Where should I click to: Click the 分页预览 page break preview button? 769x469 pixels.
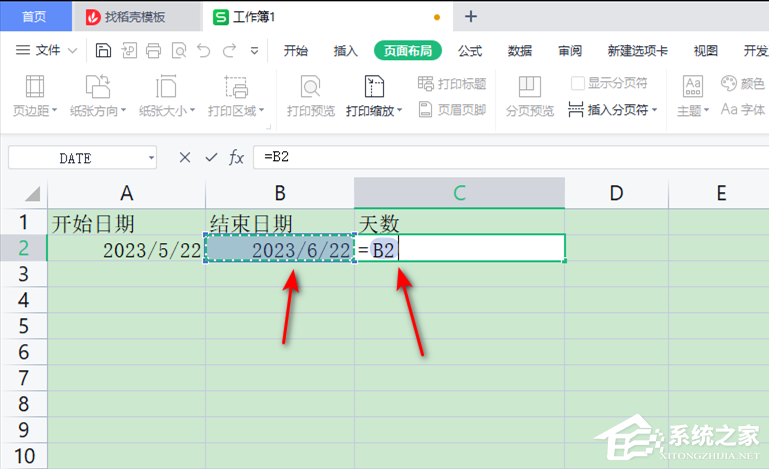pos(530,96)
